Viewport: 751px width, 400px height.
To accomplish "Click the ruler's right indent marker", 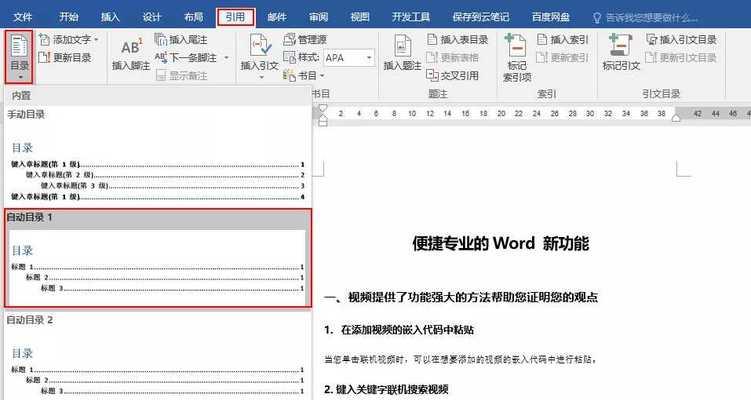I will [x=676, y=118].
